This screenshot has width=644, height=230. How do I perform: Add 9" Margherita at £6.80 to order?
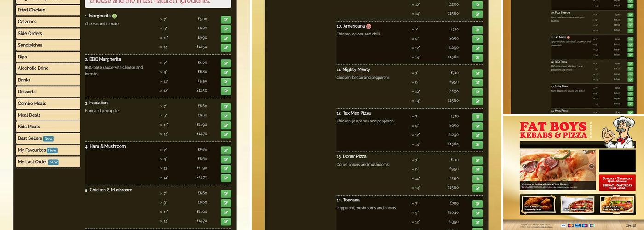pyautogui.click(x=226, y=29)
